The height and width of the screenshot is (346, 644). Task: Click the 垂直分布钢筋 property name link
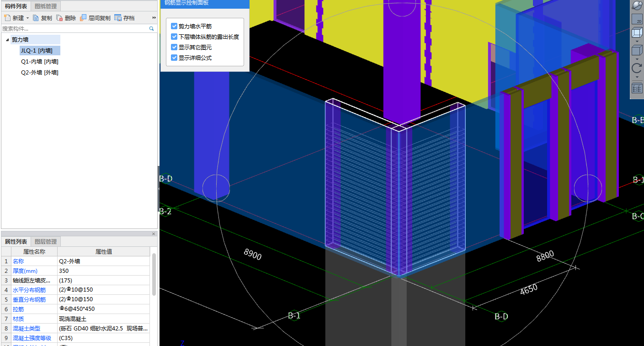(x=29, y=300)
